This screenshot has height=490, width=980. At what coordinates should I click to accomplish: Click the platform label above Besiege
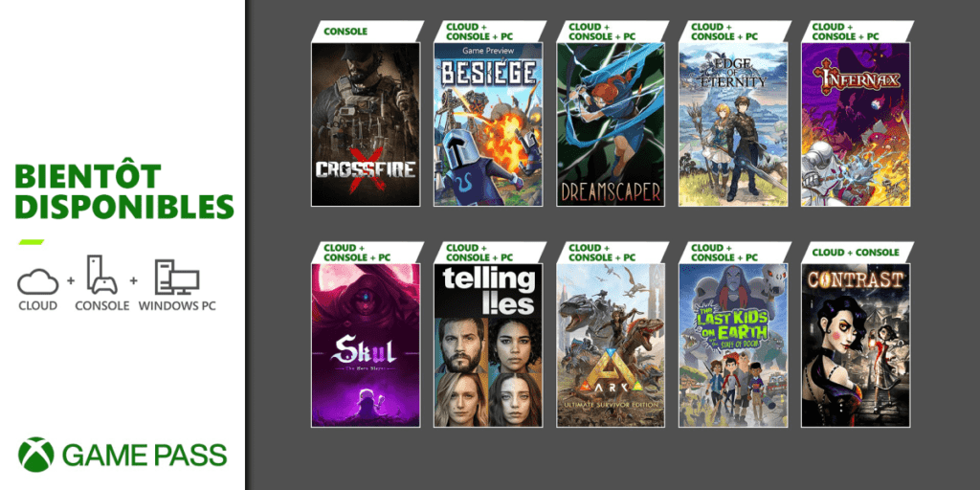[478, 32]
